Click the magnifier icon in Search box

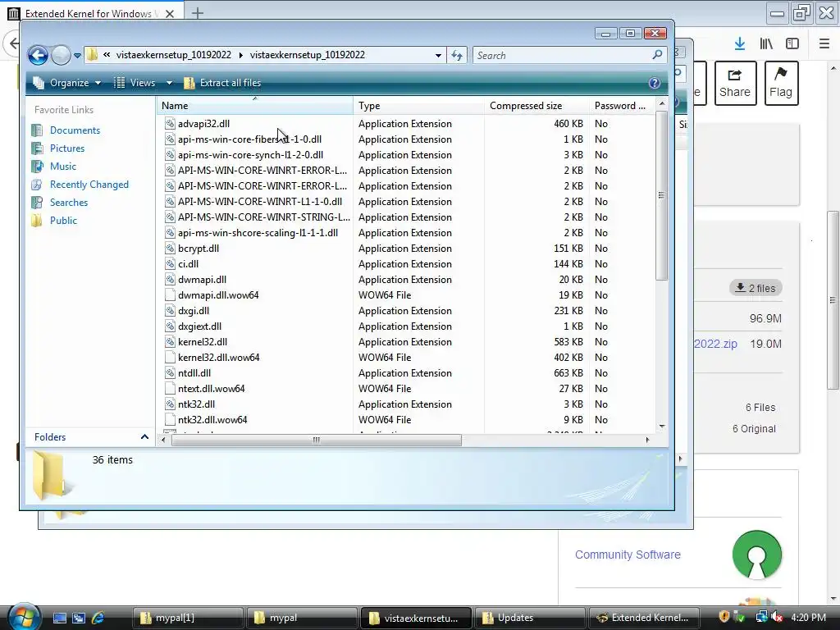click(657, 55)
